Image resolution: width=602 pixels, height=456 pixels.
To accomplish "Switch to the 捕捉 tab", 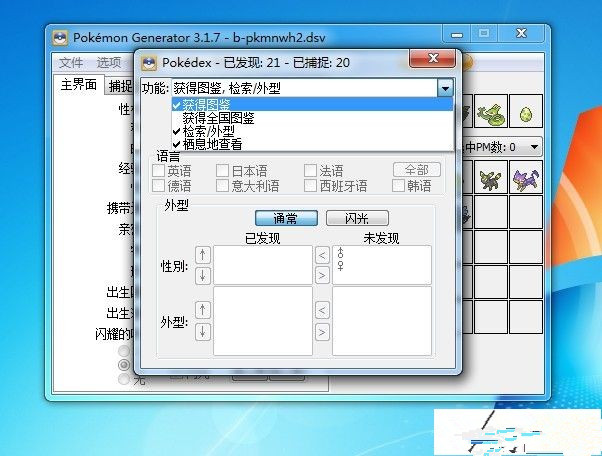I will (120, 86).
